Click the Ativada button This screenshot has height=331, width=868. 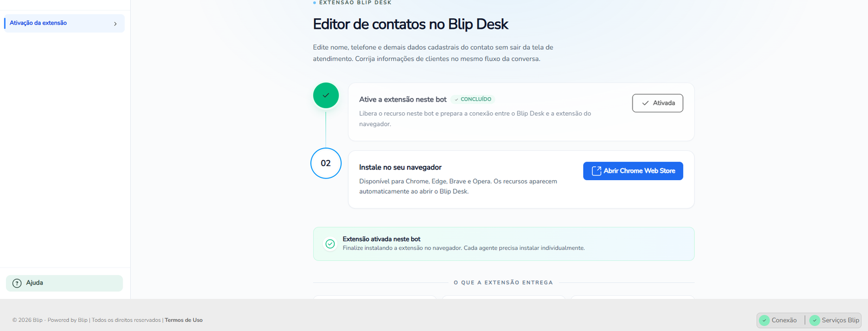point(658,103)
